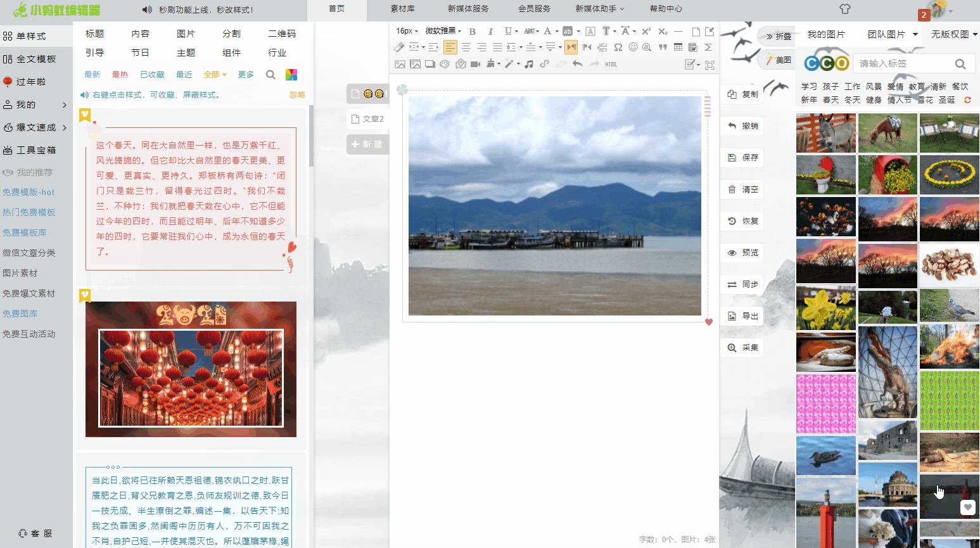Click the search magnifier in style panel

[x=270, y=75]
